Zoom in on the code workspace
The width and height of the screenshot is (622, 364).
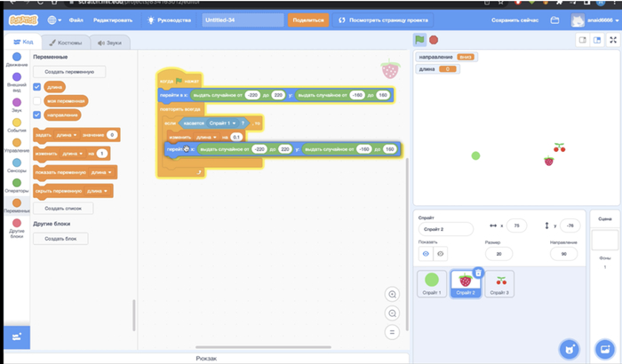pos(392,295)
